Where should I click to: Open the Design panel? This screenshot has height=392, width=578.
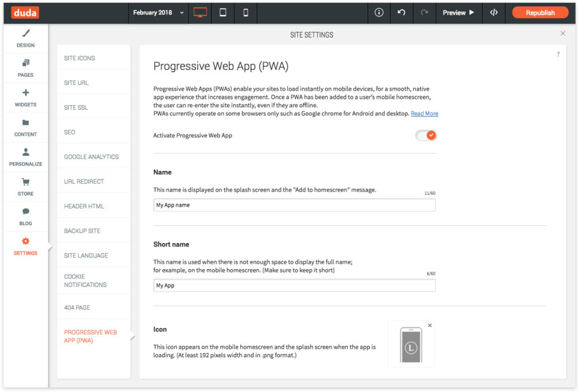[25, 38]
